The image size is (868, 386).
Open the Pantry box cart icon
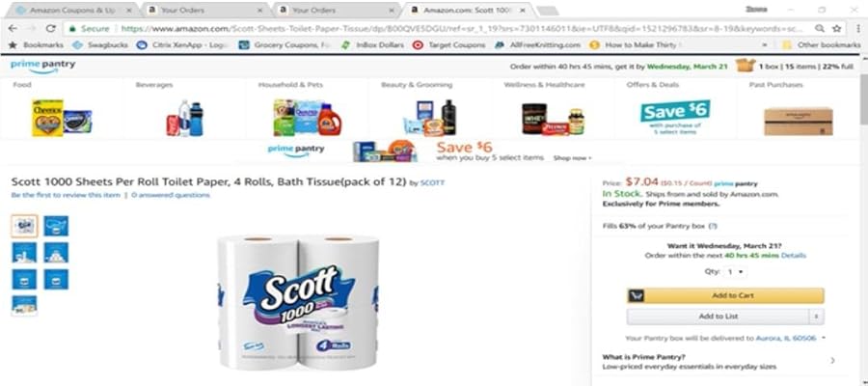coord(746,66)
